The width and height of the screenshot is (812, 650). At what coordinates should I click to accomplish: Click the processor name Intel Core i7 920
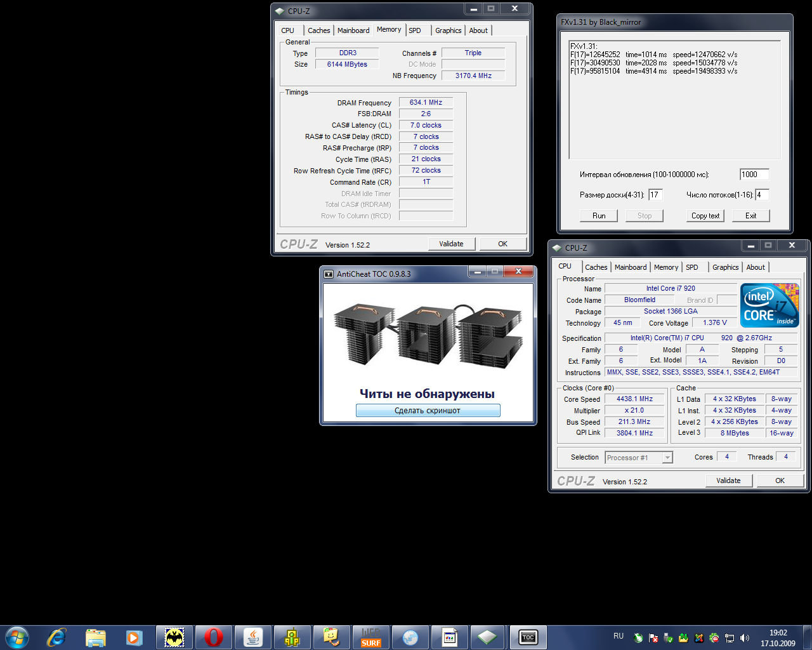pyautogui.click(x=671, y=288)
